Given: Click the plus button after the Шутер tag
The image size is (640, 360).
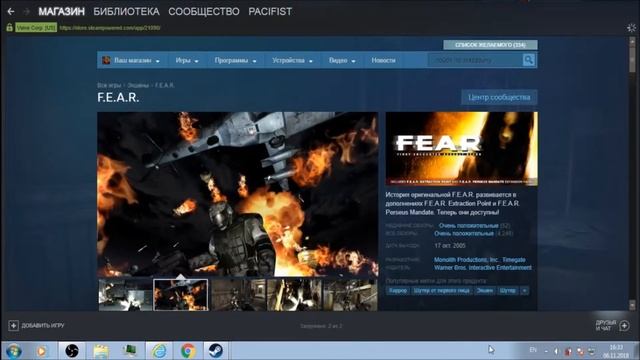Looking at the screenshot, I should tap(524, 291).
